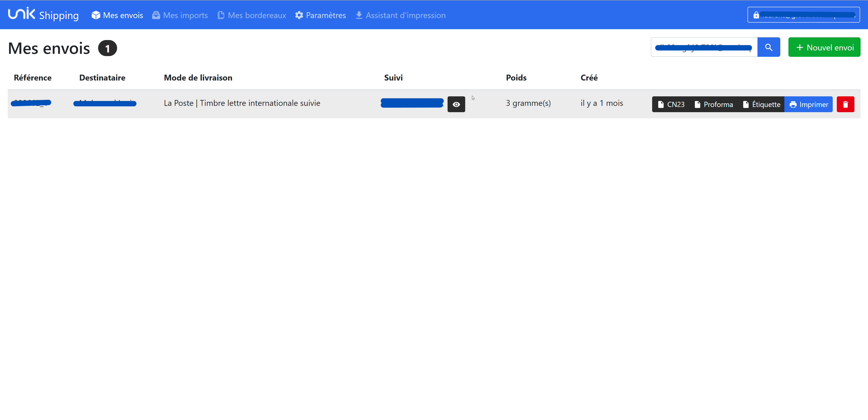Click the redacted tracking number in Suivi
The width and height of the screenshot is (868, 420).
pos(412,103)
